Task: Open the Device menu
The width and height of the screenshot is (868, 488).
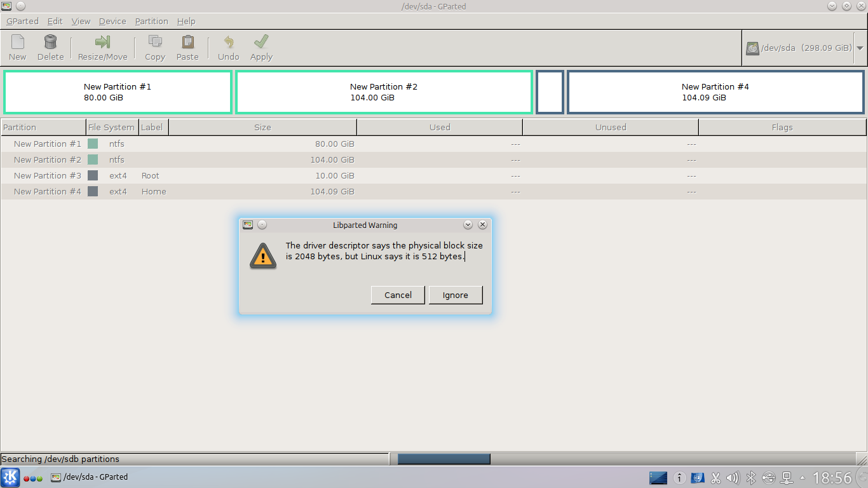Action: tap(112, 21)
